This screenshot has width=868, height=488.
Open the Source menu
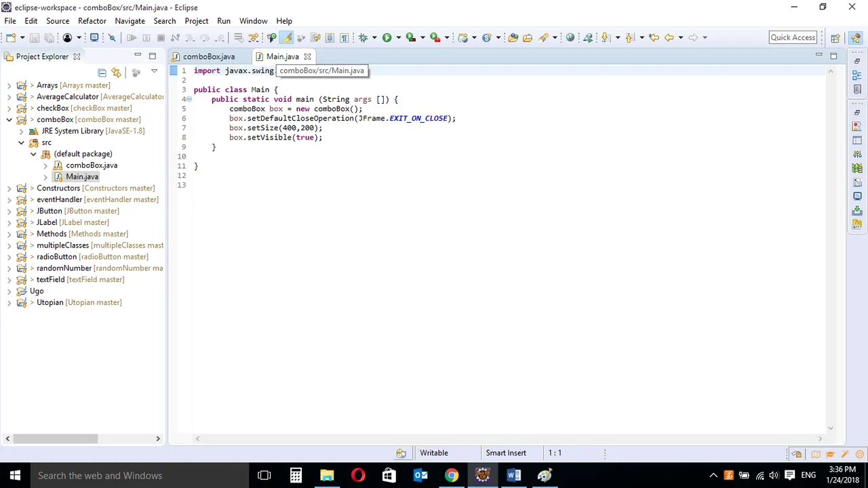58,21
